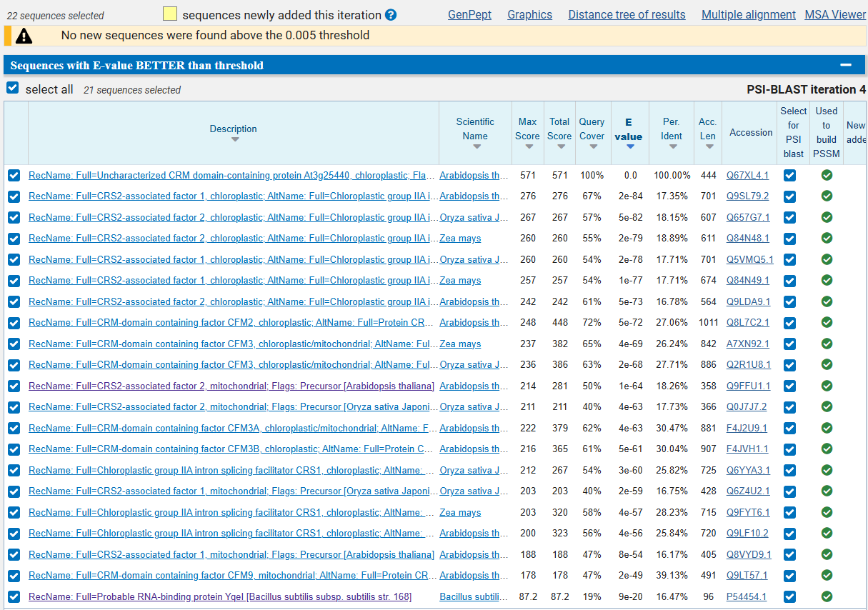Sort results by E value arrow
The height and width of the screenshot is (610, 868).
(630, 147)
